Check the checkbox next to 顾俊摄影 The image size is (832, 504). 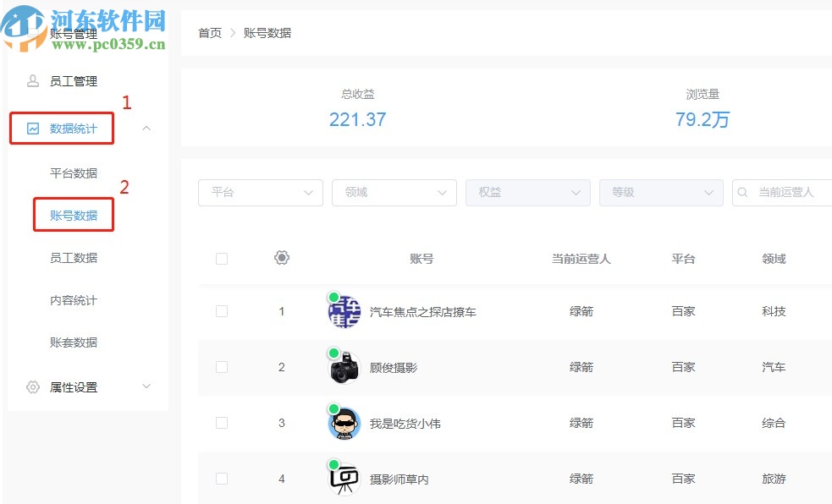point(221,367)
